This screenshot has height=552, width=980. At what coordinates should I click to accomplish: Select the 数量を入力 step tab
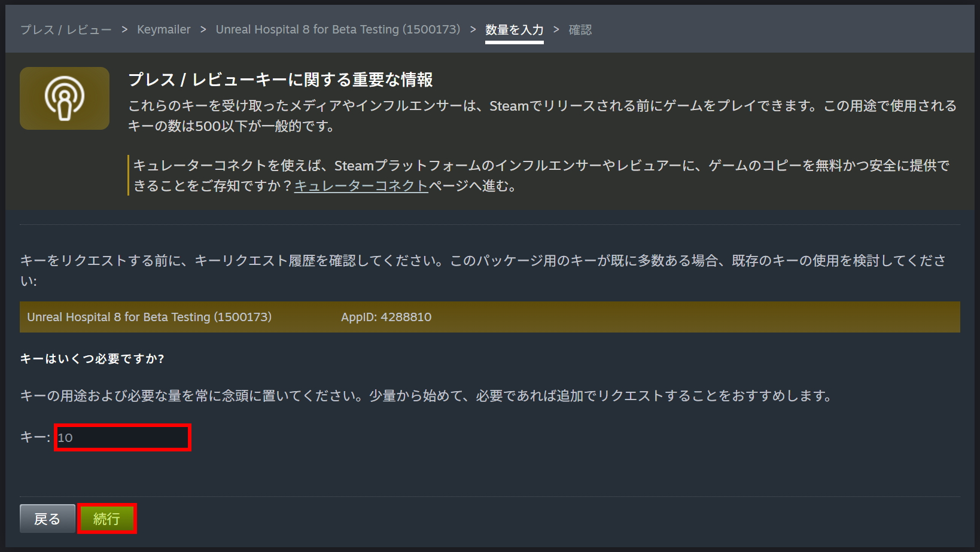pyautogui.click(x=514, y=30)
